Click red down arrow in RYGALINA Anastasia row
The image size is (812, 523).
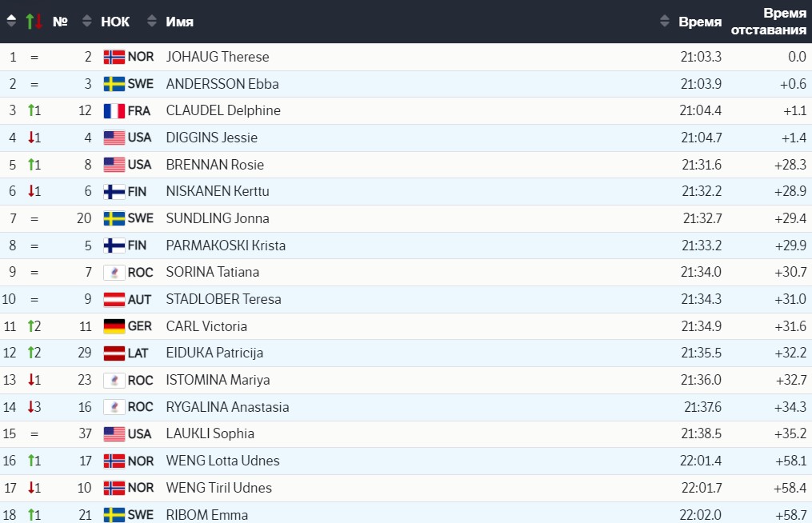coord(31,407)
